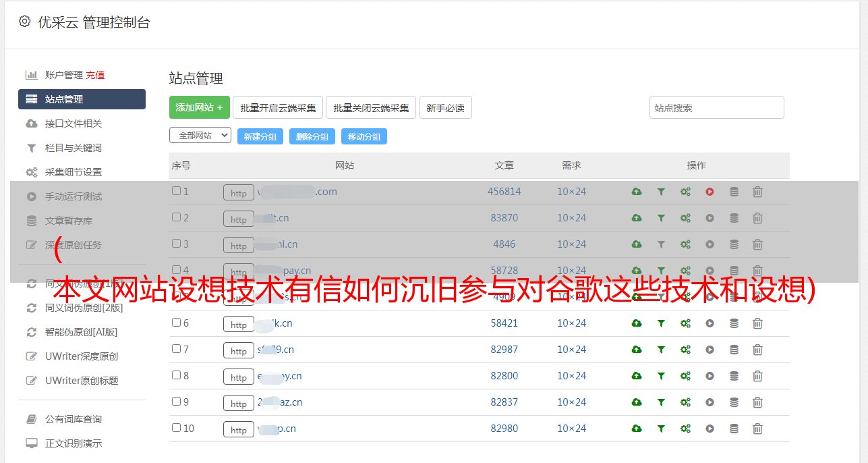Click the gears icon in row 3
Screen dimensions: 868x463
(x=685, y=244)
